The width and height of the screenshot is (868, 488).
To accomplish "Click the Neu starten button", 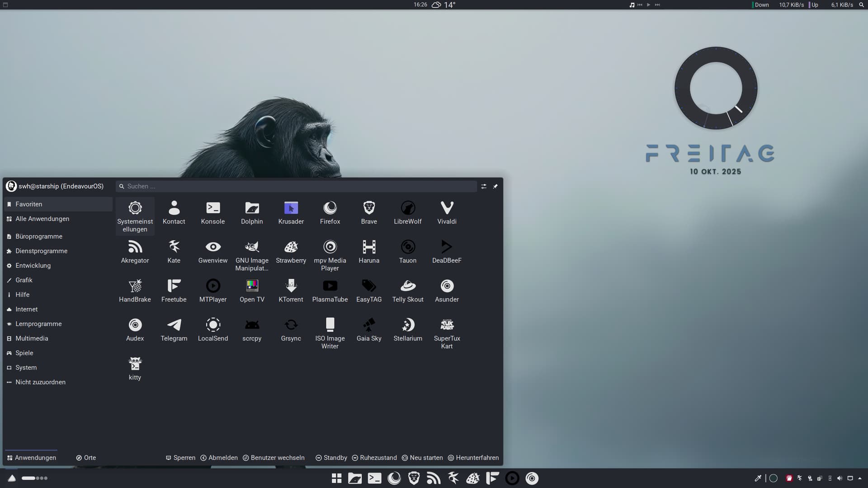I will pyautogui.click(x=422, y=458).
